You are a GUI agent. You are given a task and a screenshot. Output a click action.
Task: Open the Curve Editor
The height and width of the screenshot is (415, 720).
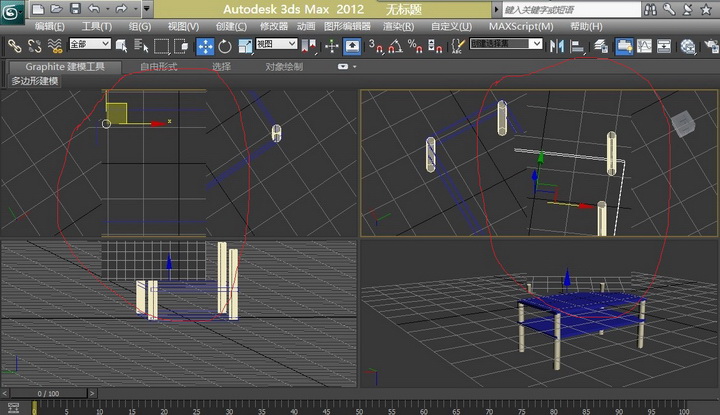tap(644, 46)
